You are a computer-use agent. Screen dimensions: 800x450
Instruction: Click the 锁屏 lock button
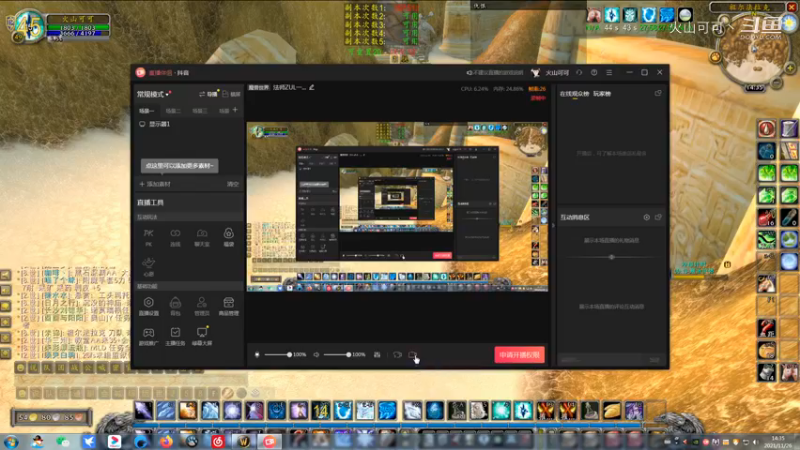(x=231, y=94)
